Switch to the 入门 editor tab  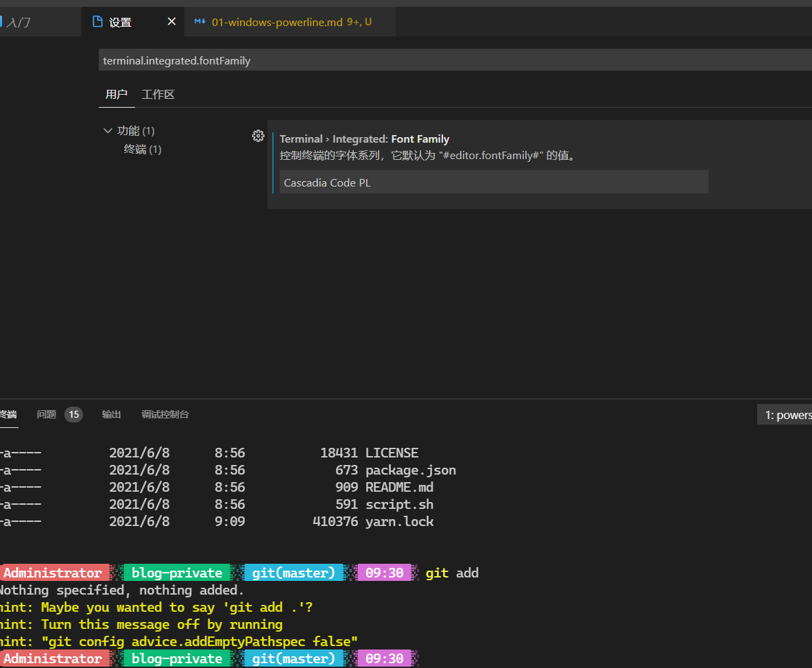pos(19,22)
